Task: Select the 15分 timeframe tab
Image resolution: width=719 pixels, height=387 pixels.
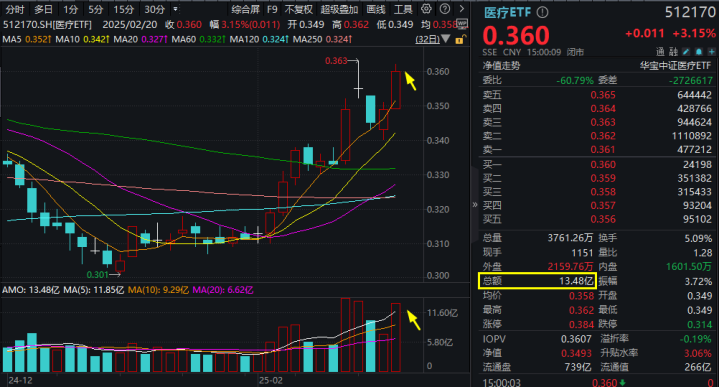Action: click(x=123, y=9)
